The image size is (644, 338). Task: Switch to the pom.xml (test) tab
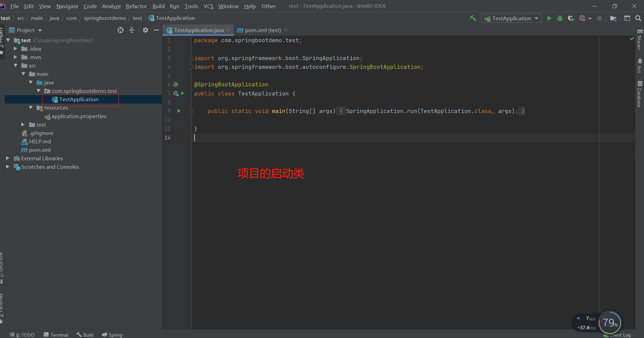coord(259,30)
